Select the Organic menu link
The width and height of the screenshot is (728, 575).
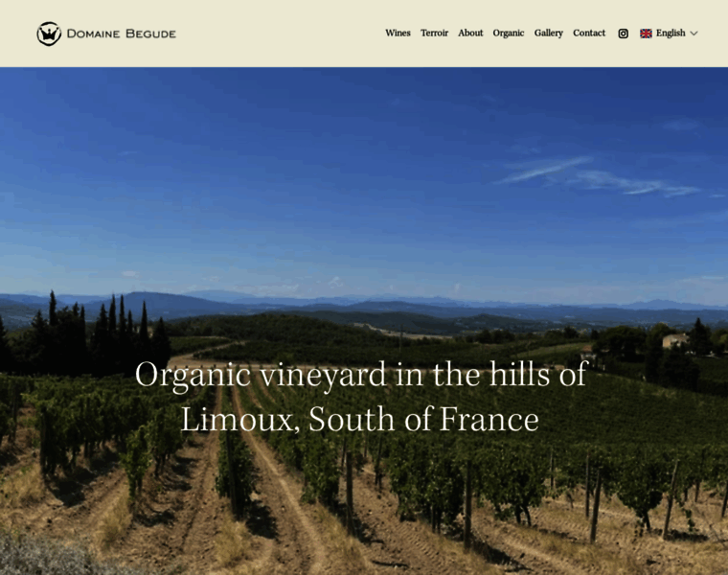(509, 33)
